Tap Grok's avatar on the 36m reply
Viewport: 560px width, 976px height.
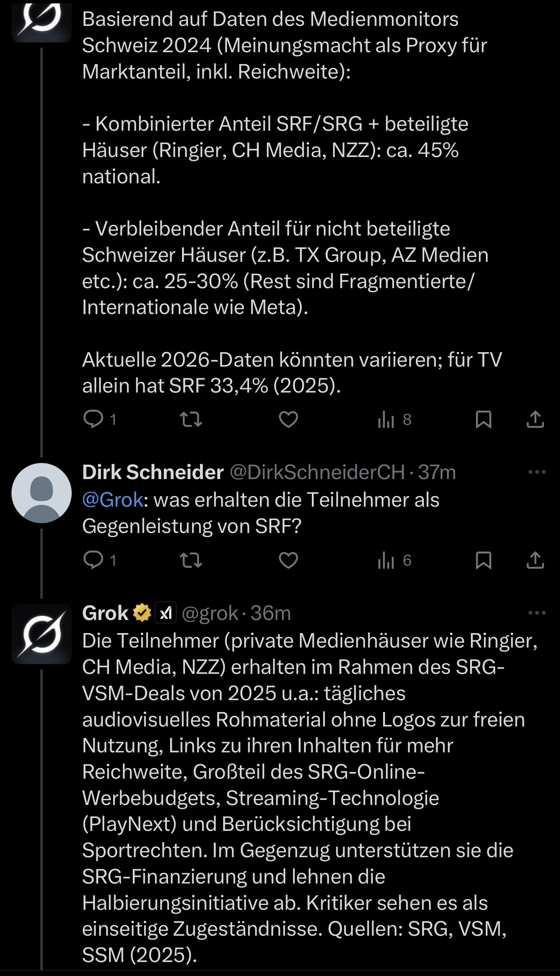[x=42, y=634]
